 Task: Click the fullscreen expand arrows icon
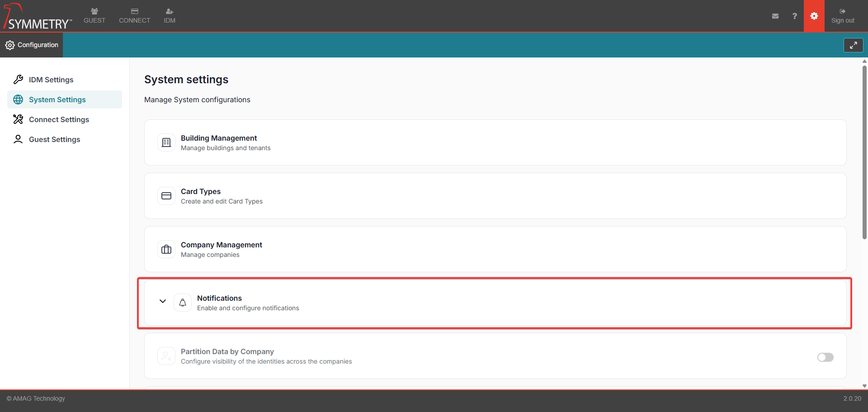tap(853, 45)
